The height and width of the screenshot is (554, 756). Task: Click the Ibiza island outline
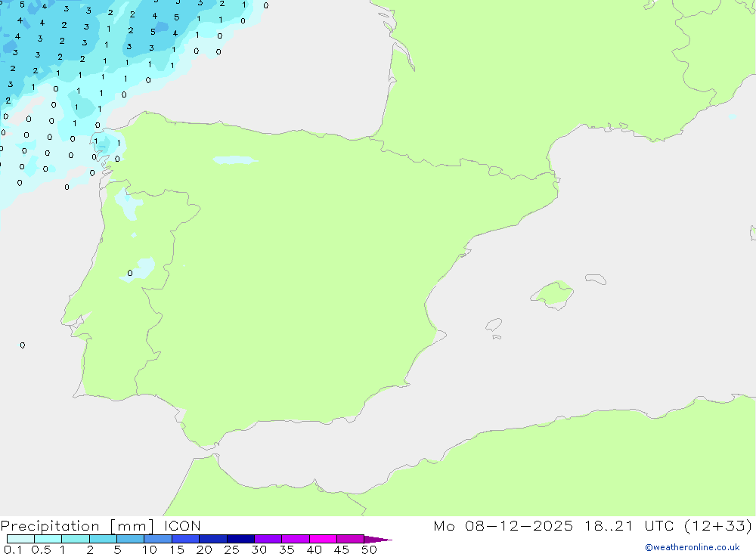[x=494, y=325]
